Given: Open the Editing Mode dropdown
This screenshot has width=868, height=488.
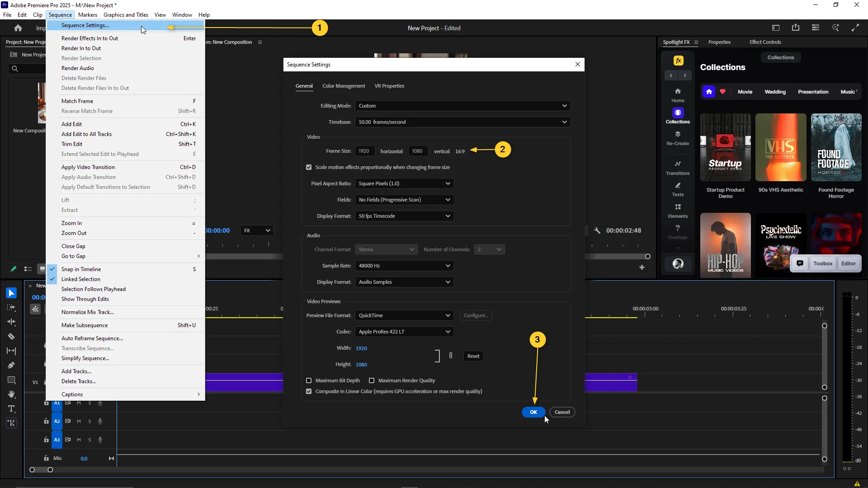Looking at the screenshot, I should tap(462, 106).
